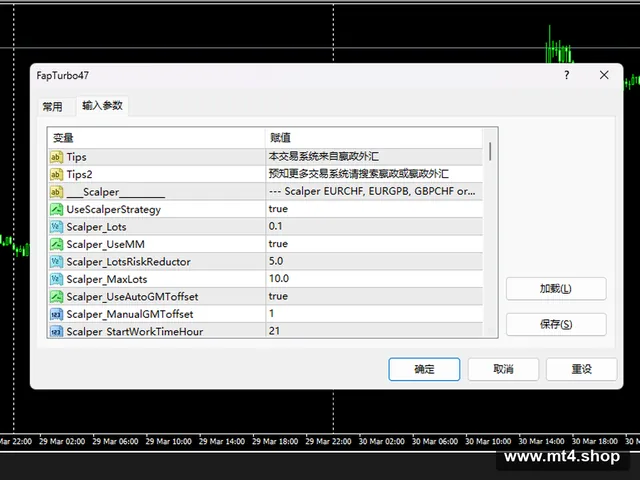
Task: Click the parameter list scrollbar thumb
Action: click(x=490, y=151)
